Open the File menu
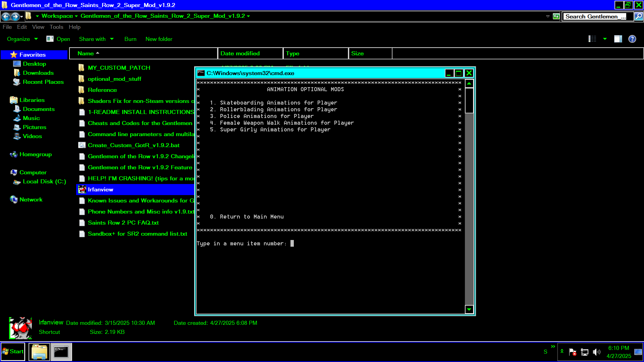The image size is (644, 362). (7, 27)
